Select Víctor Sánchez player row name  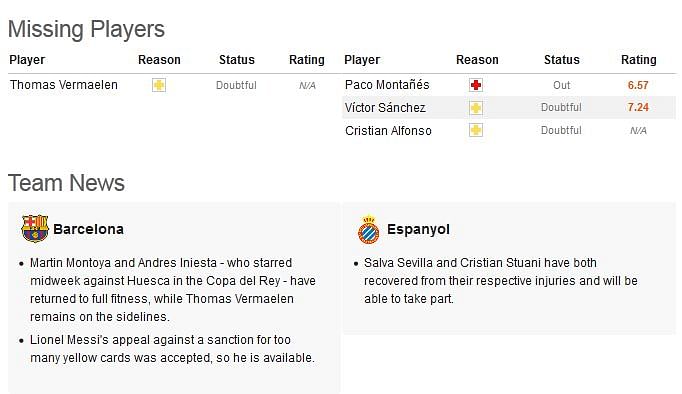tap(385, 108)
